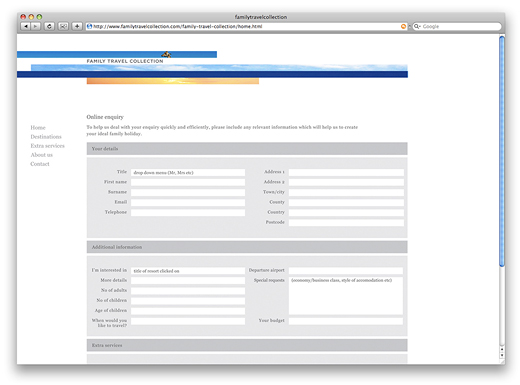Open the Contact page link
Image resolution: width=520 pixels, height=385 pixels.
(x=40, y=164)
